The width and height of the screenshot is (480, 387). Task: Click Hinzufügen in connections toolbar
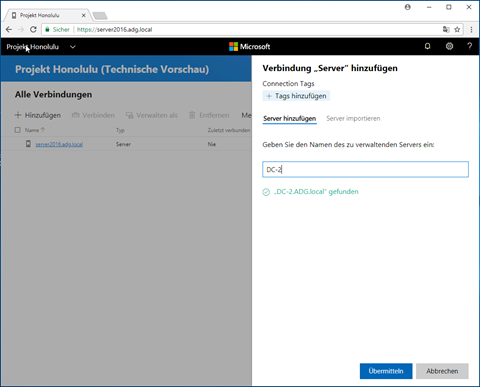(38, 115)
